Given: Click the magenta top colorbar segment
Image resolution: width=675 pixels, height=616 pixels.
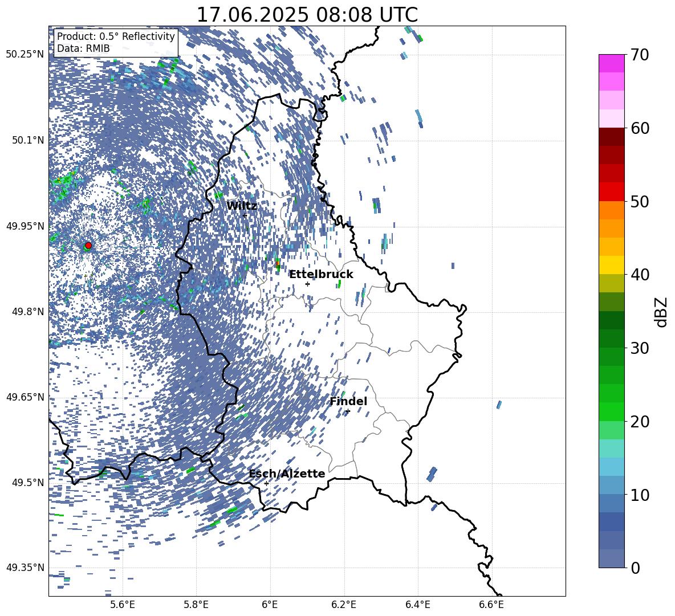Looking at the screenshot, I should pos(611,63).
